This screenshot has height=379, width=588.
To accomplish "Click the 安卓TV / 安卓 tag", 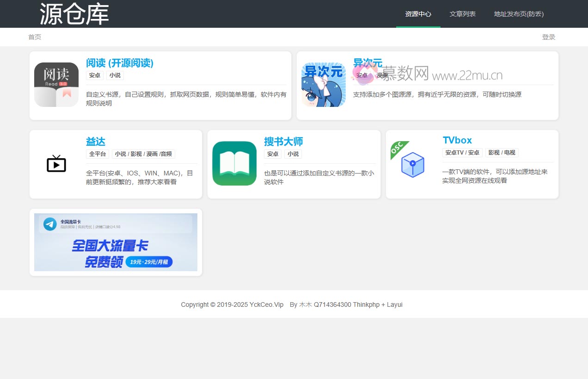I will [462, 152].
